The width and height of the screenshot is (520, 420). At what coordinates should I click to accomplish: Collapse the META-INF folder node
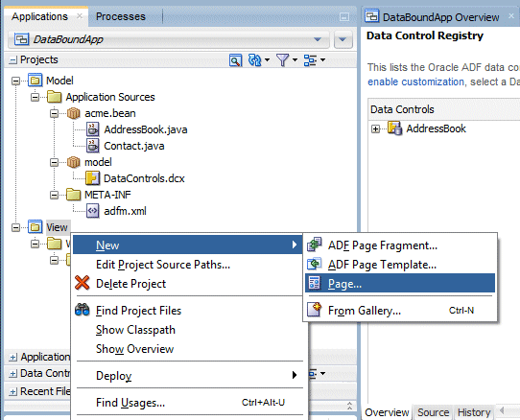coord(54,195)
